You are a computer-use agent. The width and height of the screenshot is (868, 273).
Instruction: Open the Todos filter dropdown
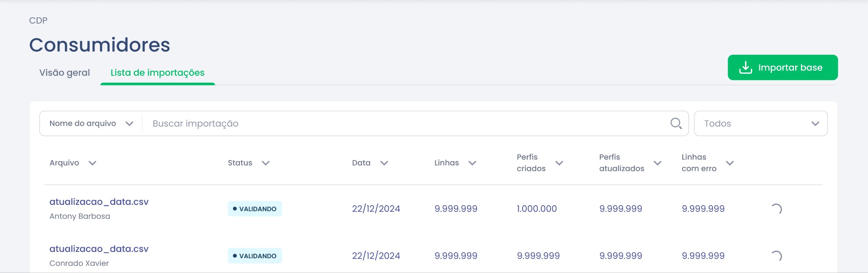[761, 124]
